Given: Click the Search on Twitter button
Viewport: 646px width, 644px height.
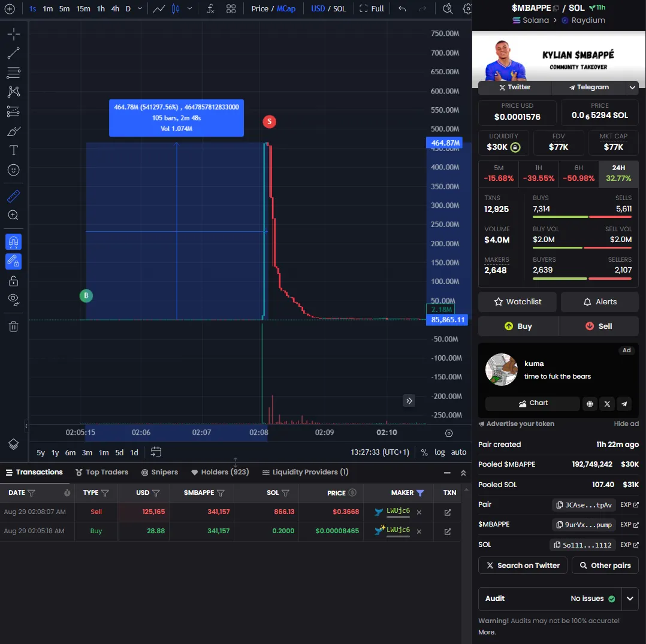Looking at the screenshot, I should (522, 565).
